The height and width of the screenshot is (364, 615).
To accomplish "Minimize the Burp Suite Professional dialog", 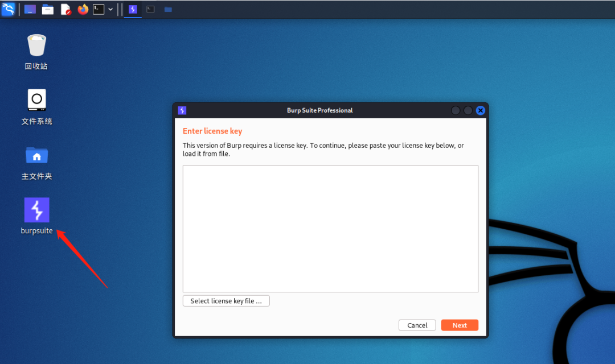I will click(456, 110).
